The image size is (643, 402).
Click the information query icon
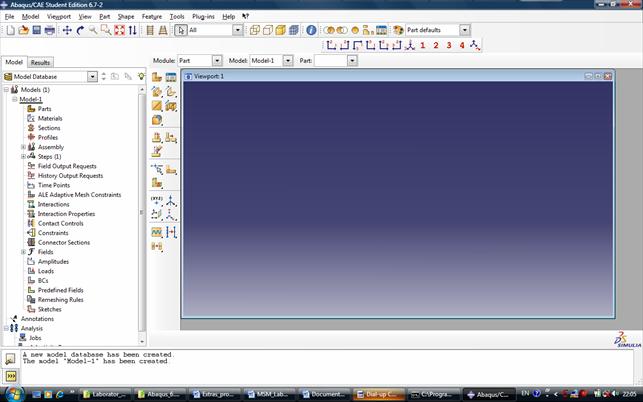312,30
